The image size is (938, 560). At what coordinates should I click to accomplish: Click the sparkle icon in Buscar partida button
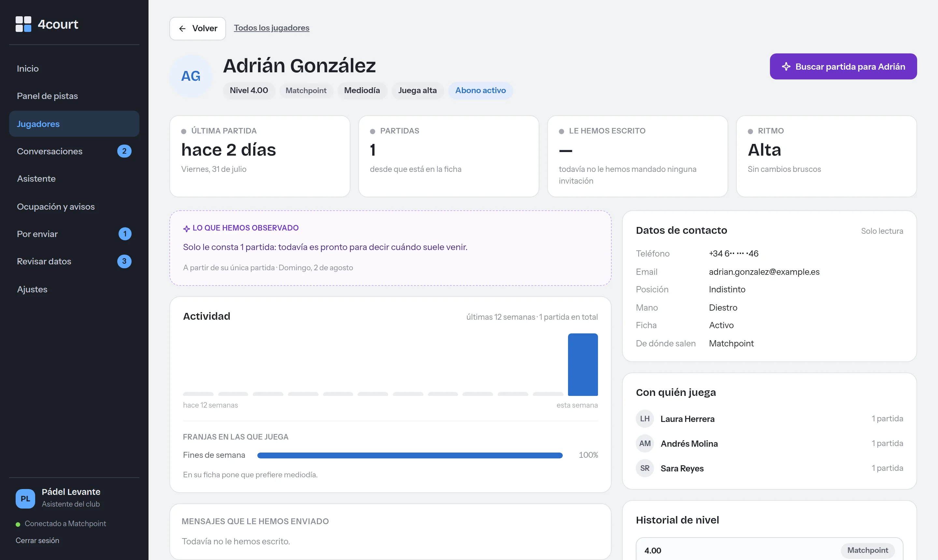click(786, 66)
